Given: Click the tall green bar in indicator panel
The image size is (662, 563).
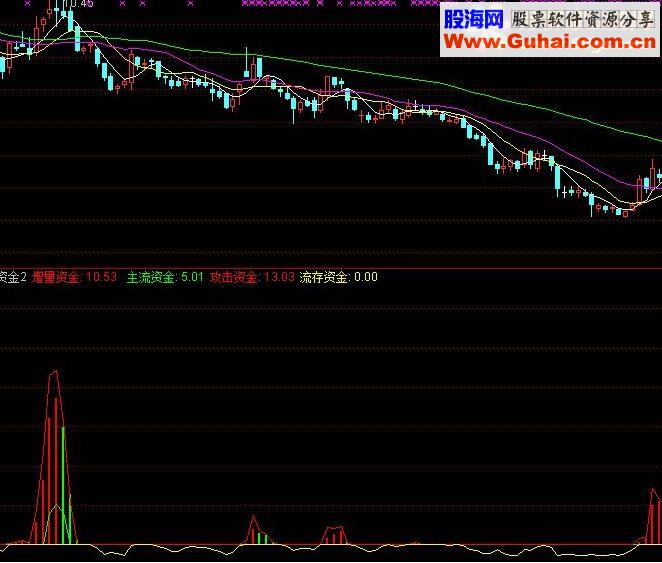Looking at the screenshot, I should [x=63, y=485].
